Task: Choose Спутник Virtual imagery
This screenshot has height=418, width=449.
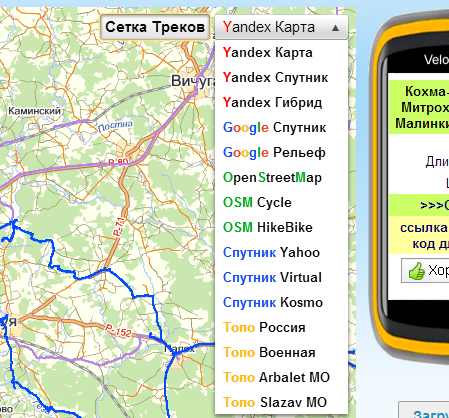Action: click(x=282, y=278)
